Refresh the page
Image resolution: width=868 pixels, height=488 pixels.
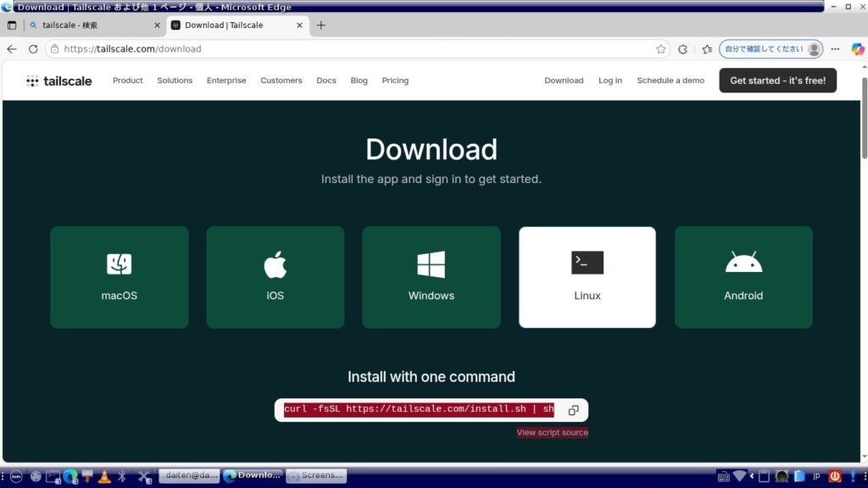tap(33, 49)
